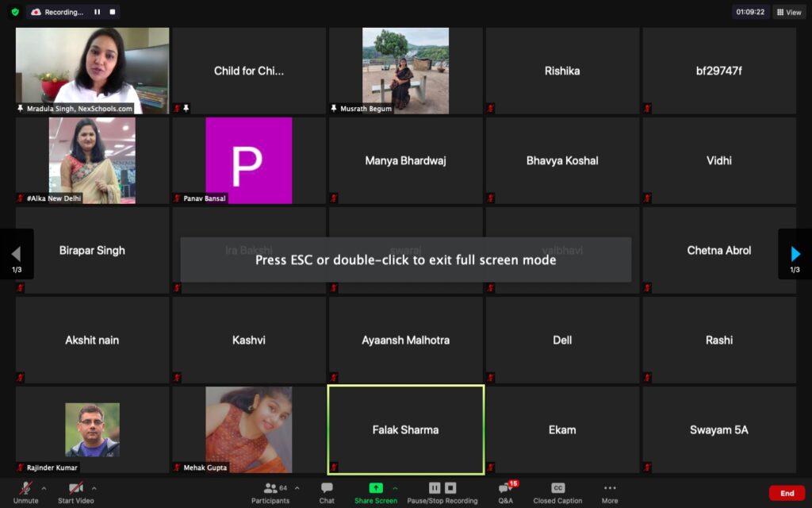The height and width of the screenshot is (508, 812).
Task: Click the green Share Screen icon
Action: coord(376,488)
